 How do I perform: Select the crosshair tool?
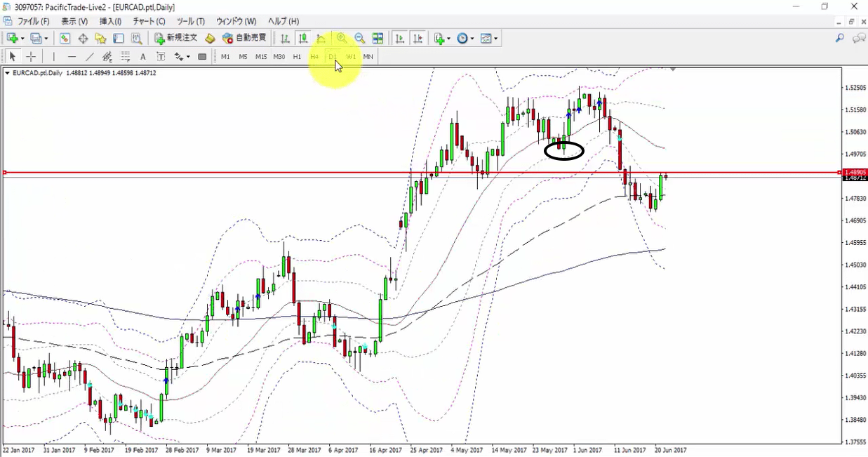coord(31,57)
